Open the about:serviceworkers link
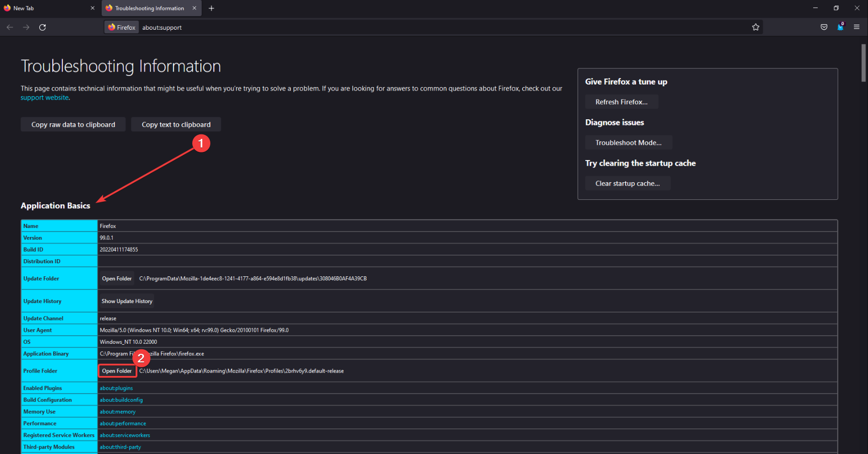 click(x=125, y=435)
